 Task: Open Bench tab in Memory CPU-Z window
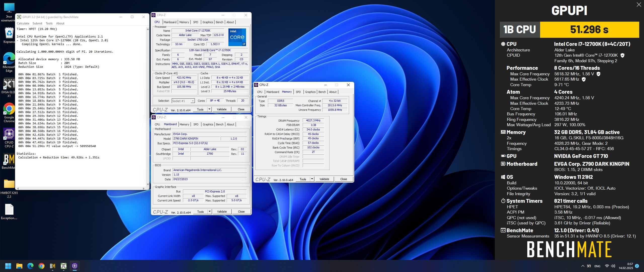[322, 92]
